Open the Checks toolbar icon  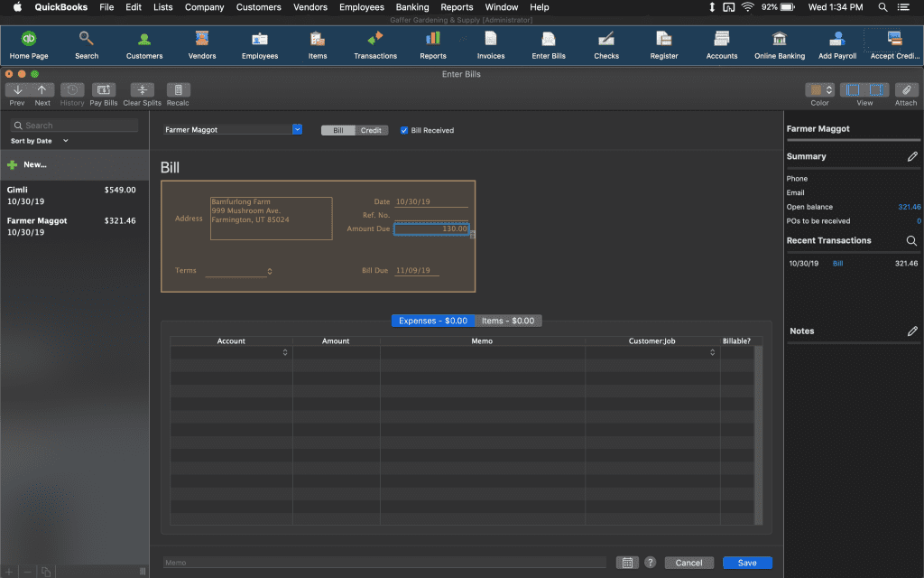(606, 45)
